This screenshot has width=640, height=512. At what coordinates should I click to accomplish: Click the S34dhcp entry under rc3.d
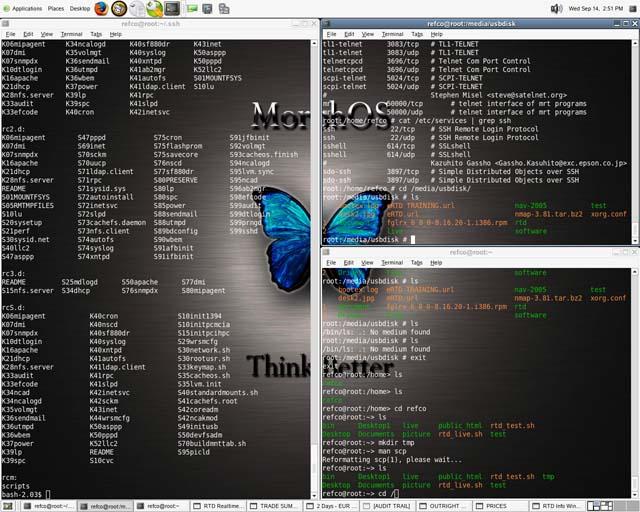pyautogui.click(x=76, y=290)
